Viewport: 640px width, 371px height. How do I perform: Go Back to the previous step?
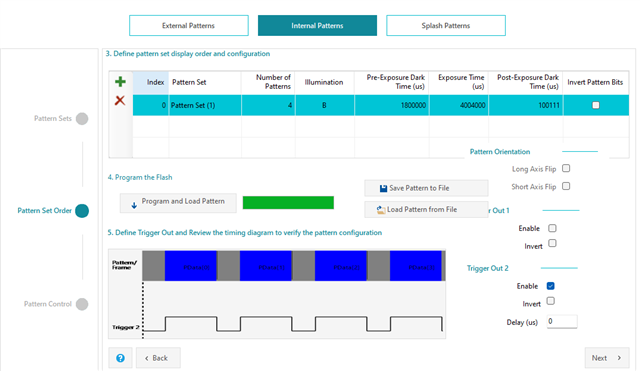158,358
